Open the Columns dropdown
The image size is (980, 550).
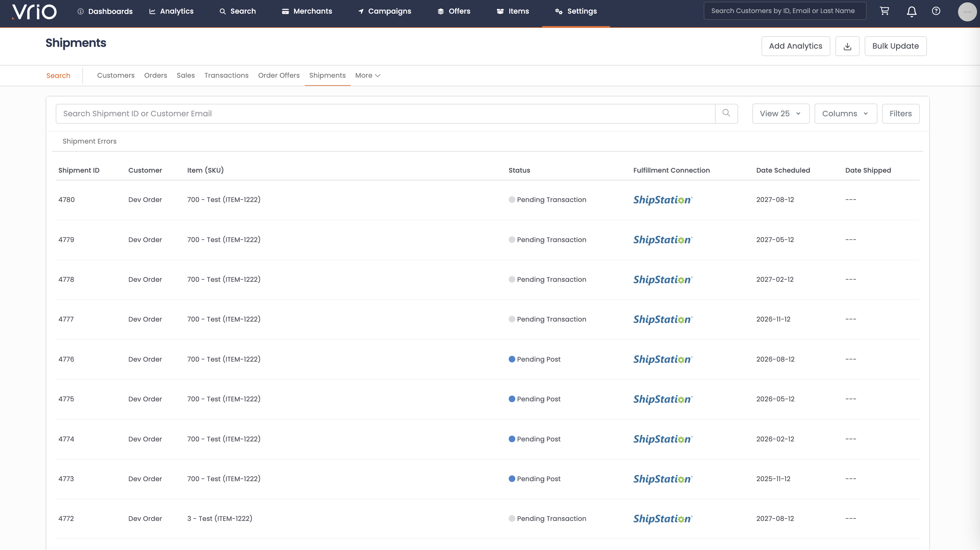pos(845,113)
